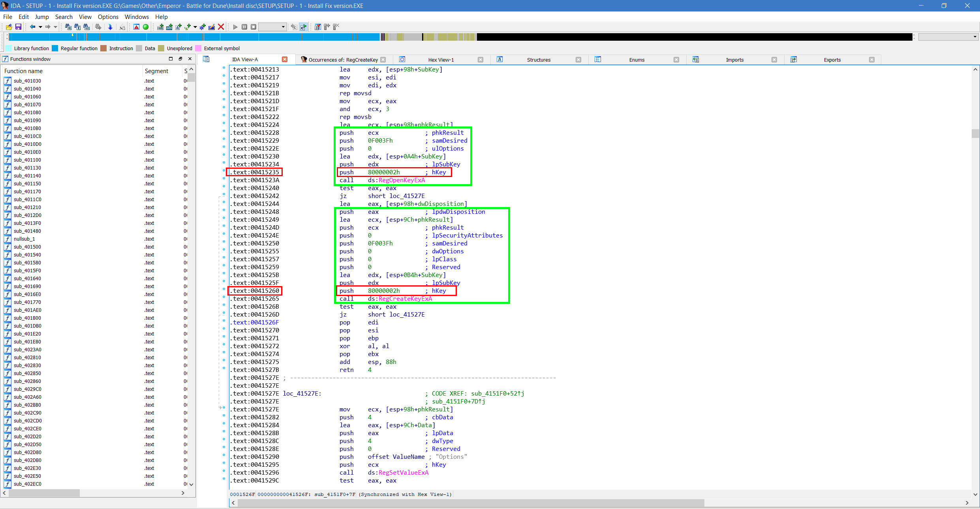Click the Open file toolbar icon
Viewport: 980px width, 509px height.
point(9,27)
